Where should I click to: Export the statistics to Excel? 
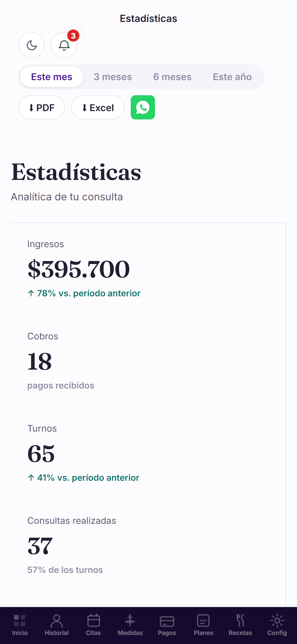98,107
